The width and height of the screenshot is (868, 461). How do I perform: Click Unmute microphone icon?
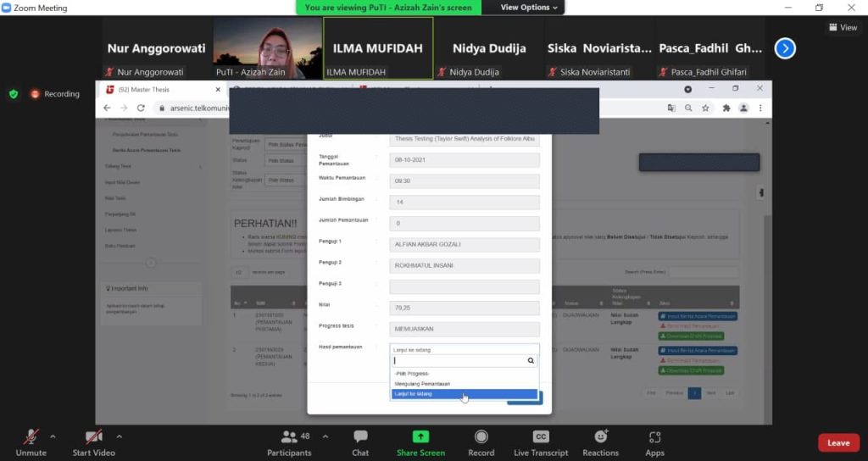[31, 437]
